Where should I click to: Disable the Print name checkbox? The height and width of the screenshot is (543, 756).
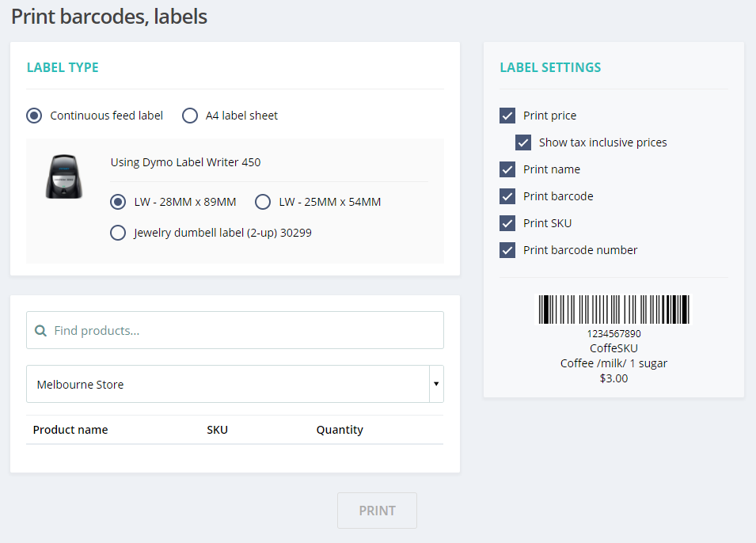click(x=507, y=169)
